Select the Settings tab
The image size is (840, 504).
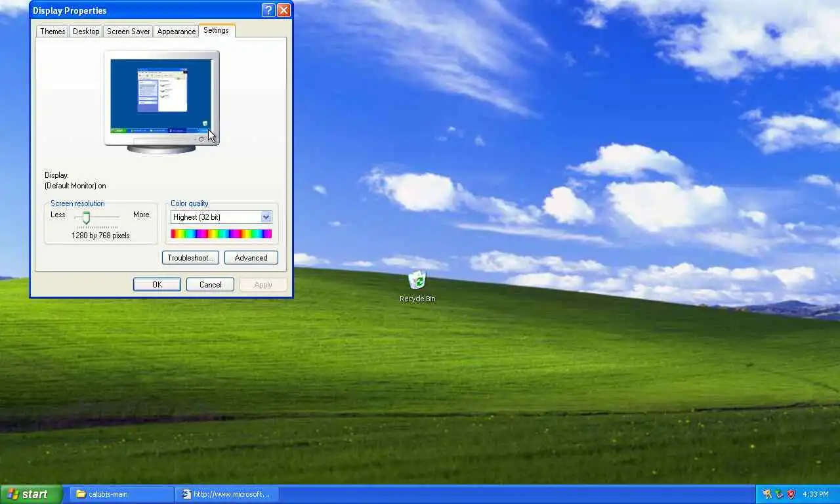click(x=216, y=30)
